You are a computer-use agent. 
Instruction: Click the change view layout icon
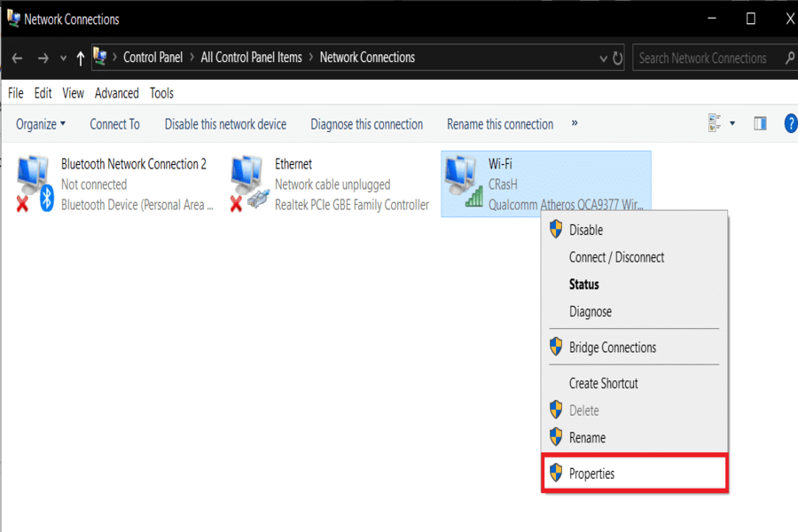716,124
